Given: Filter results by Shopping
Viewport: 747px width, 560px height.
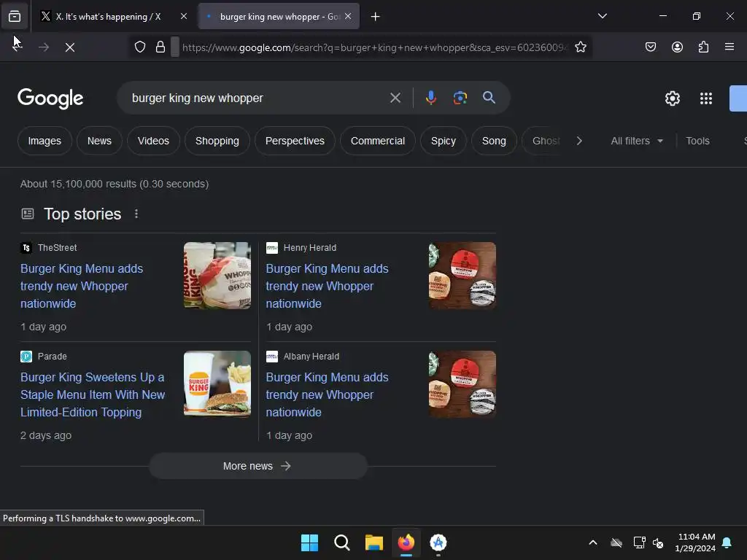Looking at the screenshot, I should [217, 141].
